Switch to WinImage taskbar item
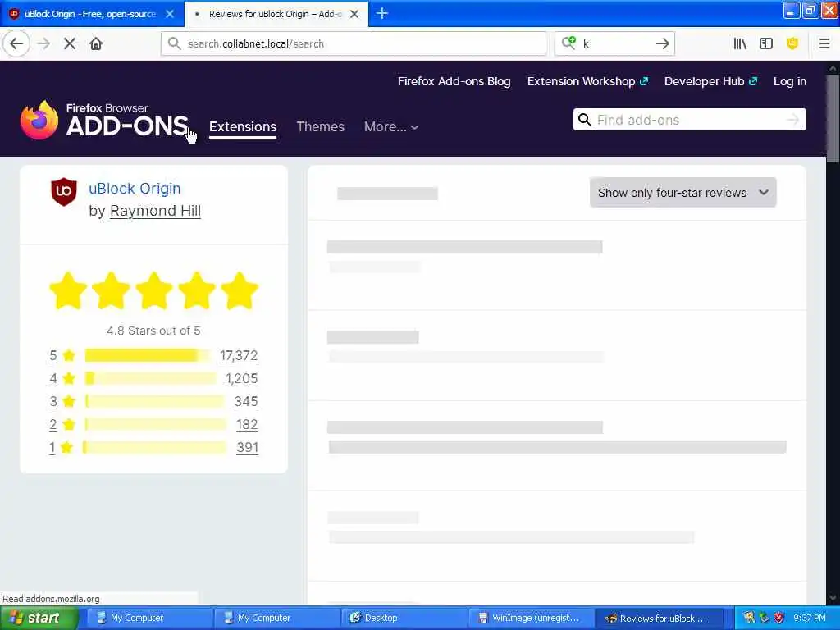 point(530,618)
